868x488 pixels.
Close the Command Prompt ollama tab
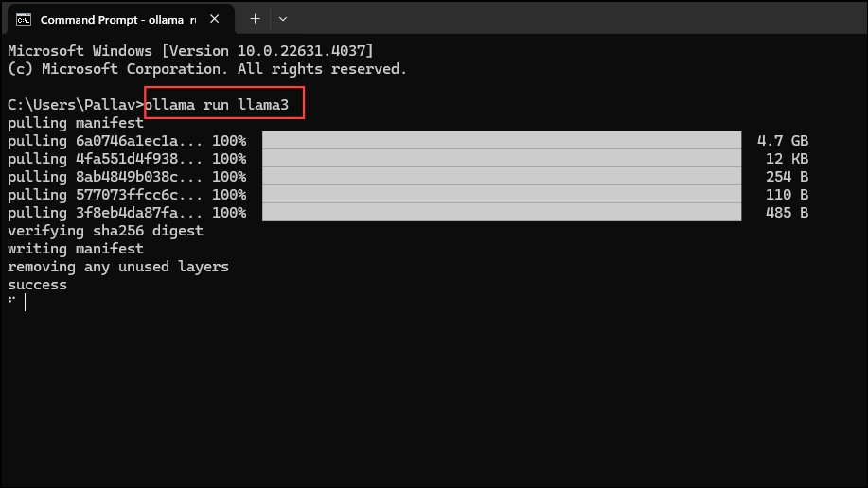(214, 19)
